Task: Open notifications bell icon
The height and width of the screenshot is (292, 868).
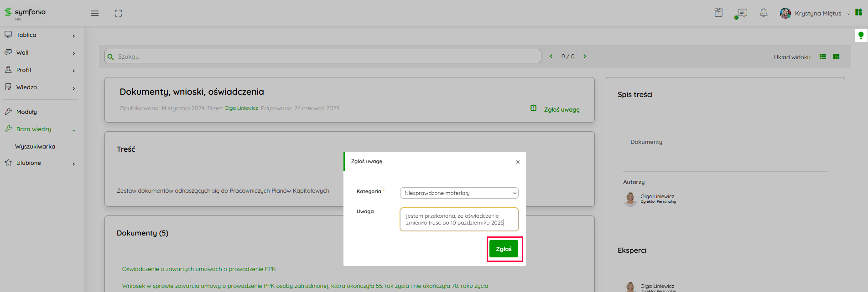Action: point(763,13)
